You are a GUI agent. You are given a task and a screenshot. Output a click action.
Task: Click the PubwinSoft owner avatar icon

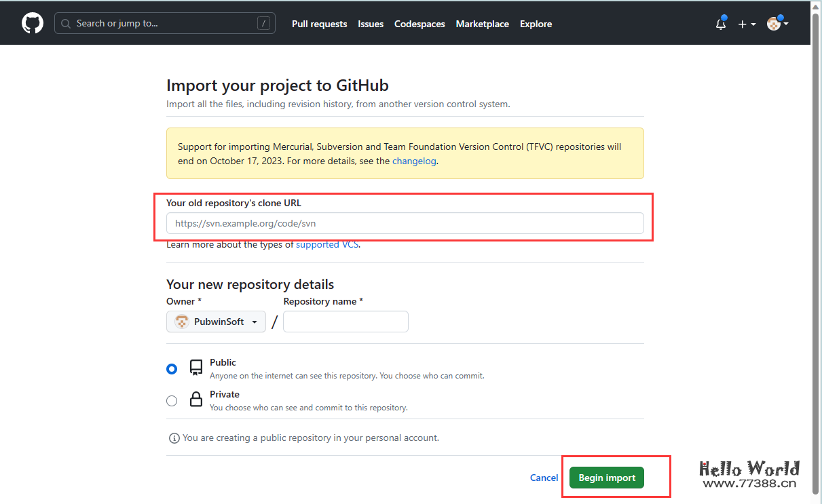(182, 322)
